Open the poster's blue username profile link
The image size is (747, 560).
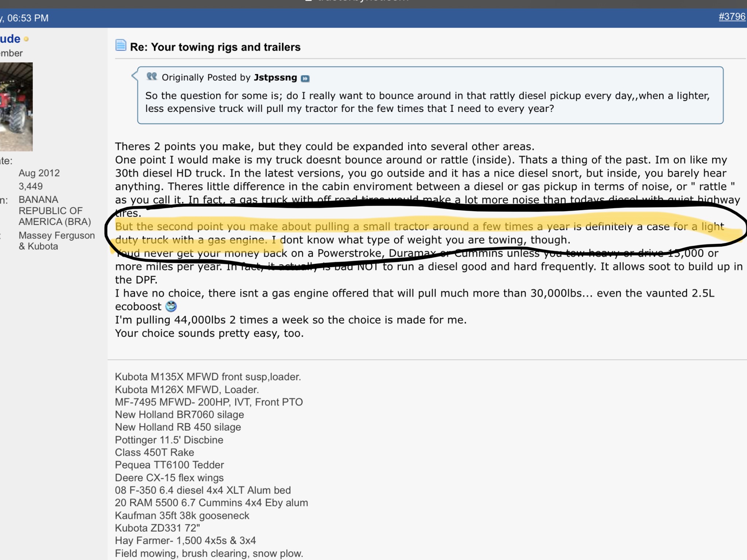coord(10,39)
